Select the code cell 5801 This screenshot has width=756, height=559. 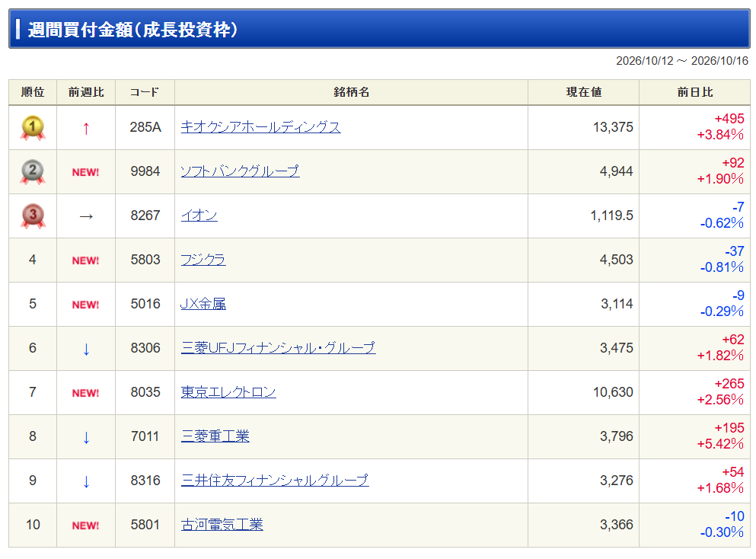click(145, 524)
